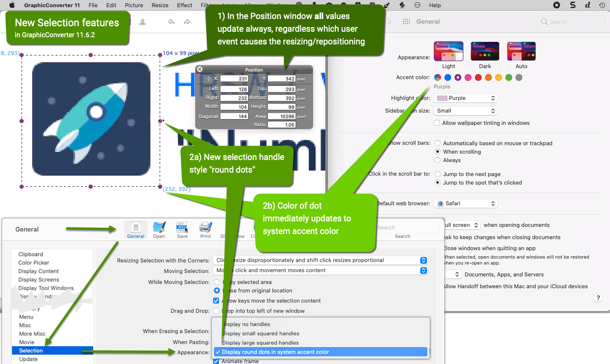Screen dimensions: 610x364
Task: Pick the yellow accent color
Action: click(499, 77)
